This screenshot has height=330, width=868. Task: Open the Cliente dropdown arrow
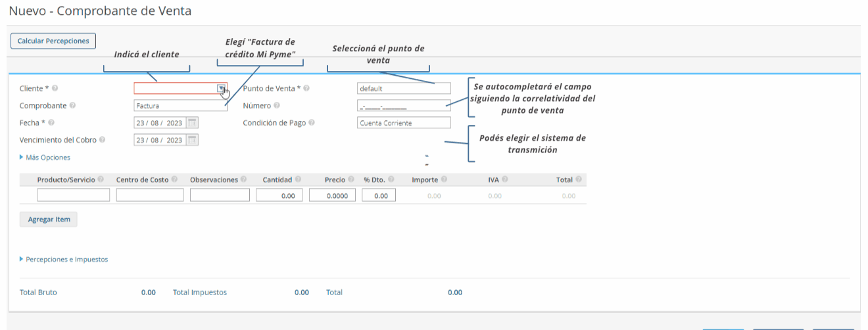tap(222, 88)
